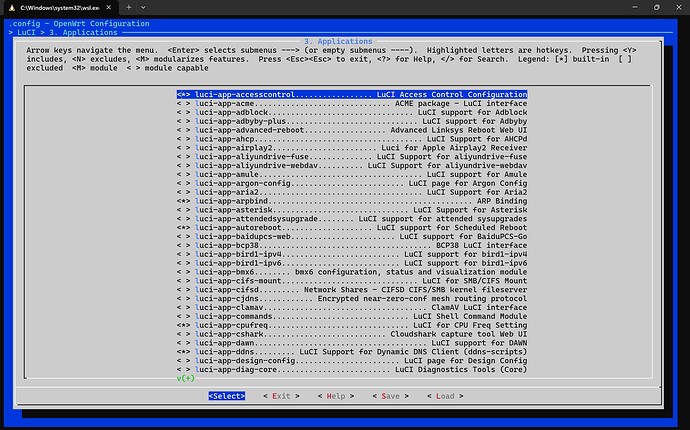Toggle the luci-app-arpbind selection box

pos(184,201)
